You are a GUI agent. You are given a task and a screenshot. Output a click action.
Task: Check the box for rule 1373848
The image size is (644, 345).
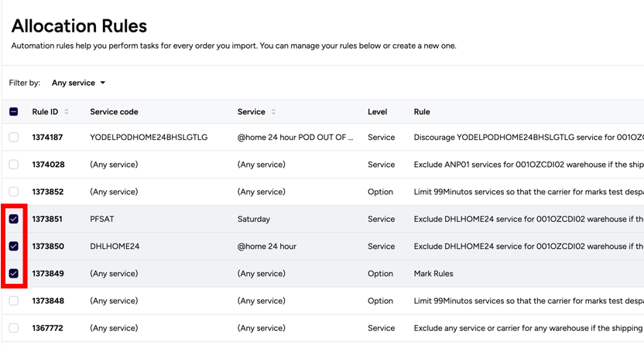[x=14, y=301]
